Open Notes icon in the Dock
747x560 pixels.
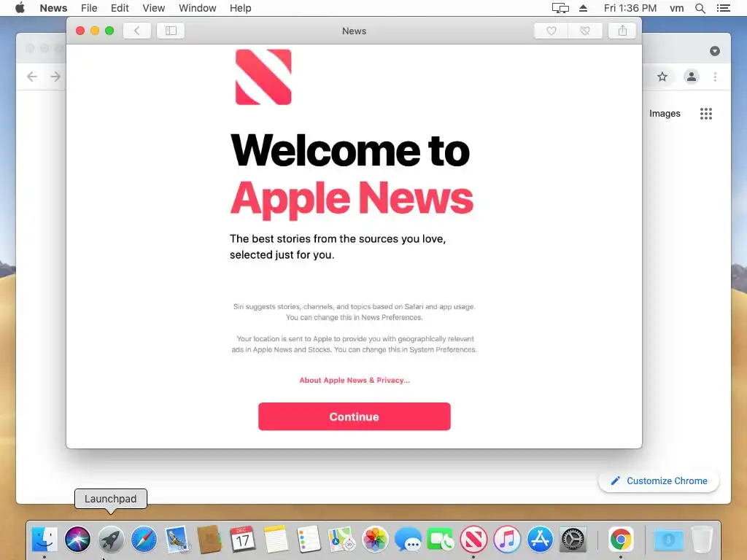pos(276,540)
